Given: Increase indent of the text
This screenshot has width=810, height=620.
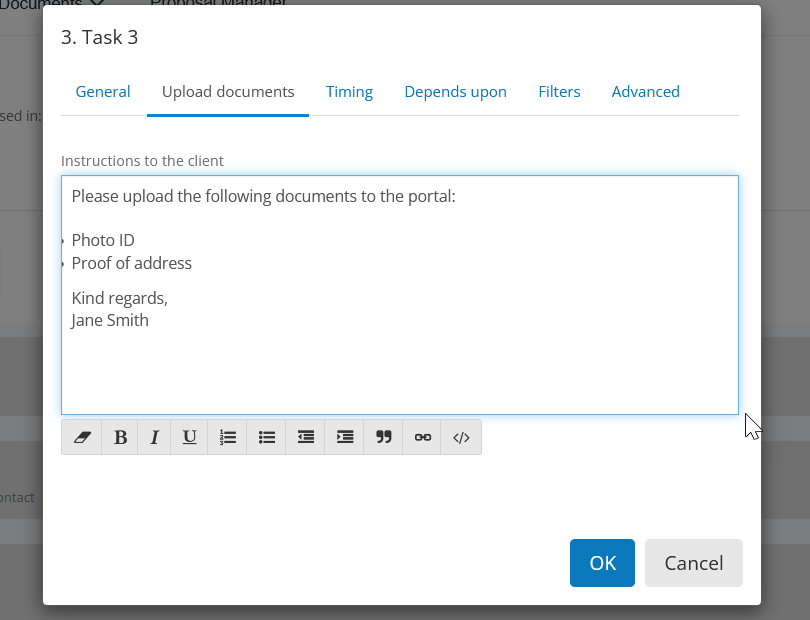Looking at the screenshot, I should pyautogui.click(x=343, y=437).
